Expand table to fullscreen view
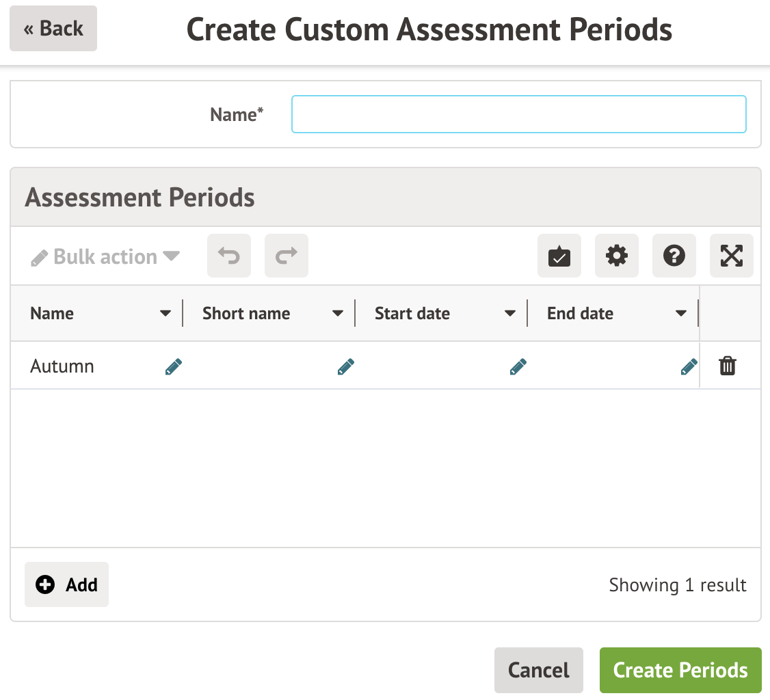Image resolution: width=770 pixels, height=700 pixels. coord(732,256)
